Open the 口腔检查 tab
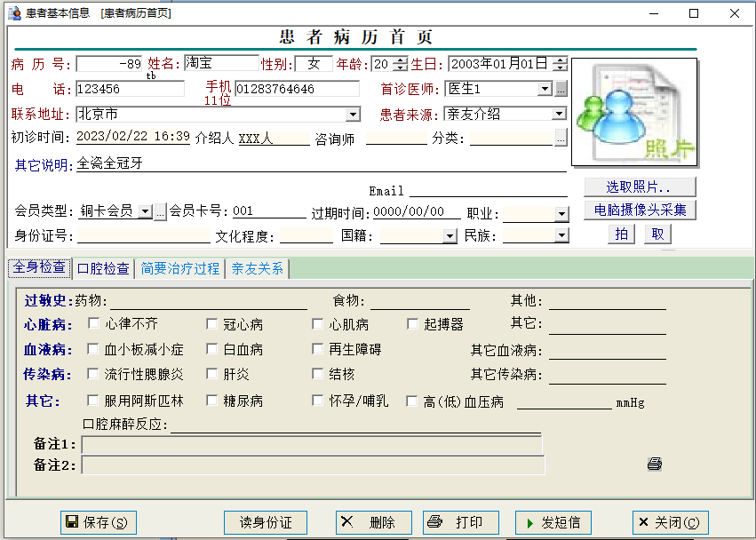Viewport: 756px width, 540px height. click(103, 268)
